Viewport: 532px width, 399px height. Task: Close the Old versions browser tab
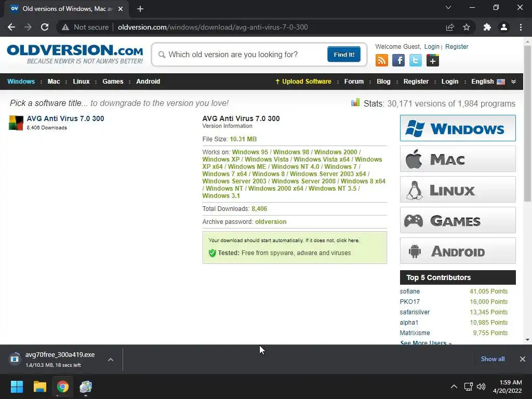pos(121,9)
